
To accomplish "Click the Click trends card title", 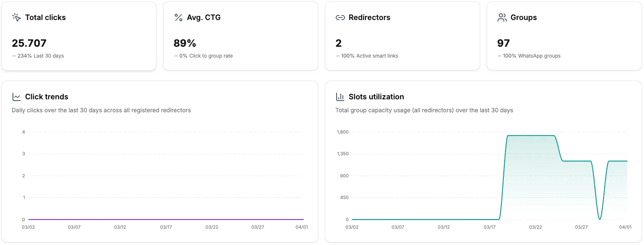I will (46, 96).
